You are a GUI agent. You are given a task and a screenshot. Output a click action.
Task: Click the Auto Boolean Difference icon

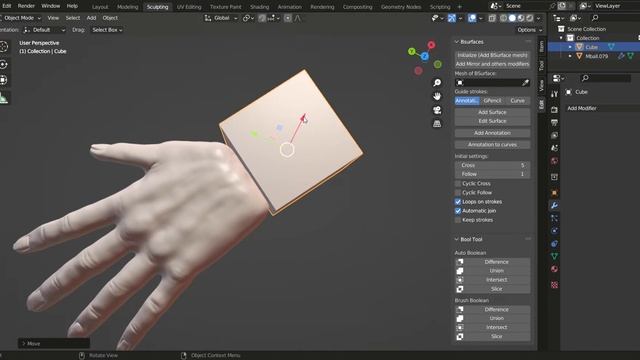click(460, 262)
